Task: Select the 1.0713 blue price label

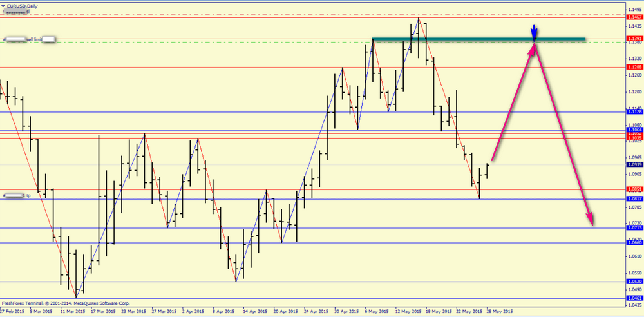Action: pos(635,228)
